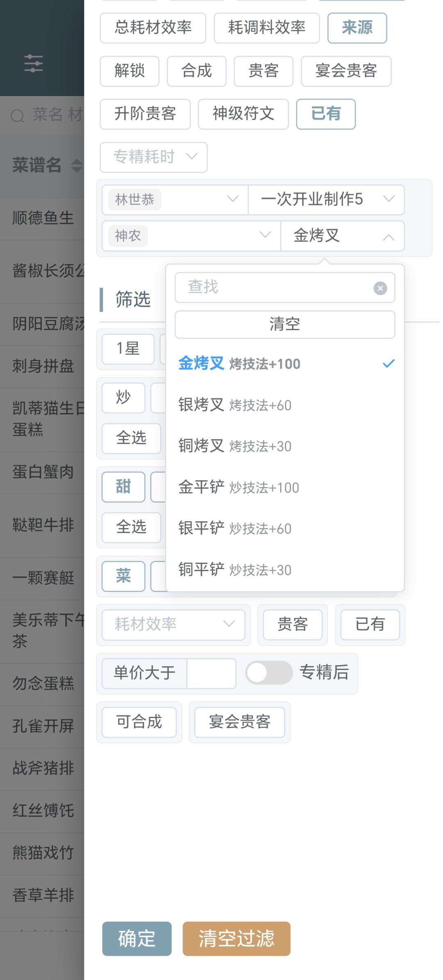This screenshot has width=443, height=980.
Task: Open the sliders filter icon in the sidebar
Action: pyautogui.click(x=34, y=64)
